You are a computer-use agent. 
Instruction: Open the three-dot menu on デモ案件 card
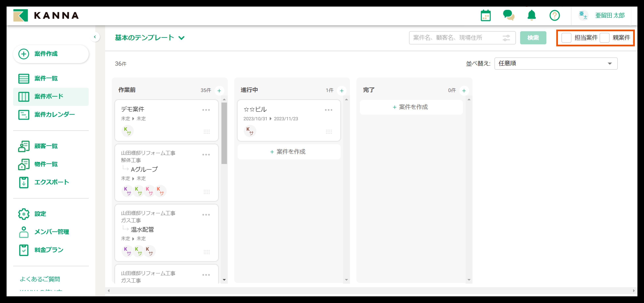point(206,110)
